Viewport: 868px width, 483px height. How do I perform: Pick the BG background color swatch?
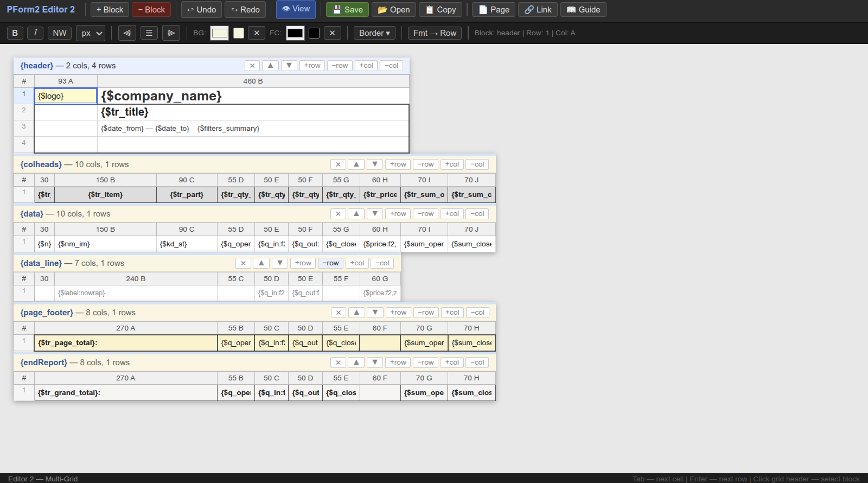tap(219, 33)
